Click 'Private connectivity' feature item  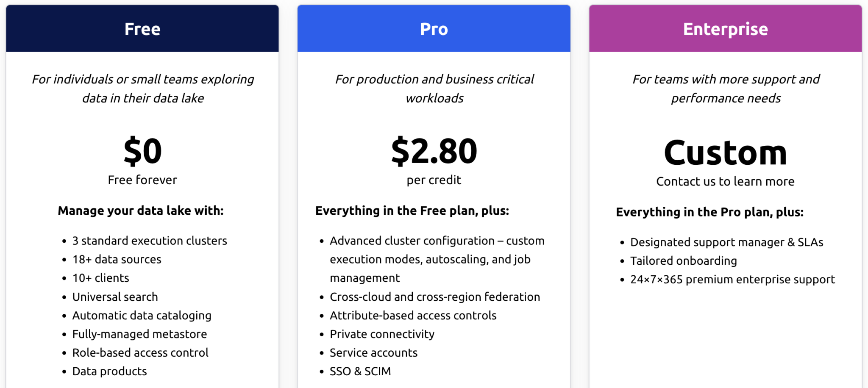tap(382, 334)
